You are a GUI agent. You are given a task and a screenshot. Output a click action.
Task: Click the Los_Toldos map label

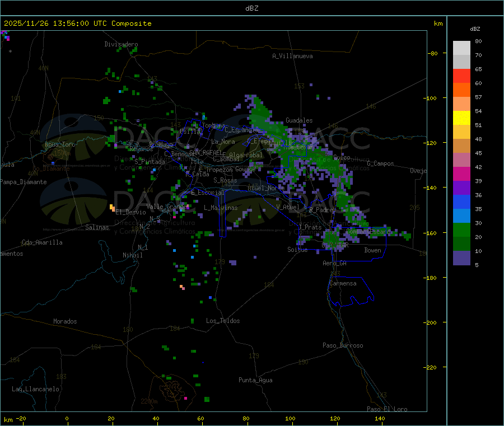pos(223,321)
